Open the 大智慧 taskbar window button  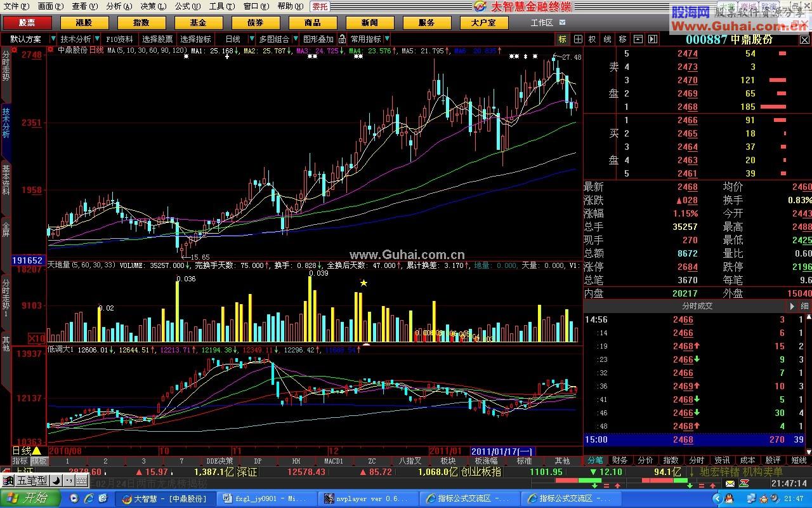coord(166,498)
